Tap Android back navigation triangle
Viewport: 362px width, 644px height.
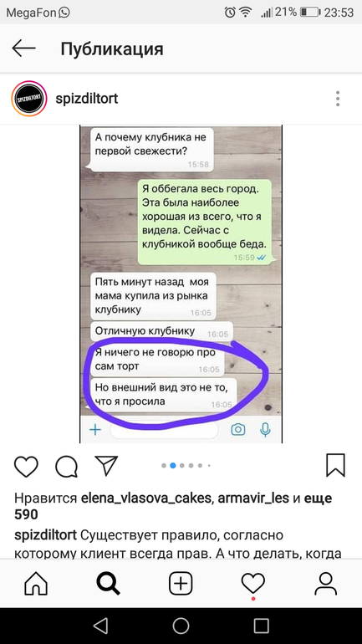coord(100,626)
